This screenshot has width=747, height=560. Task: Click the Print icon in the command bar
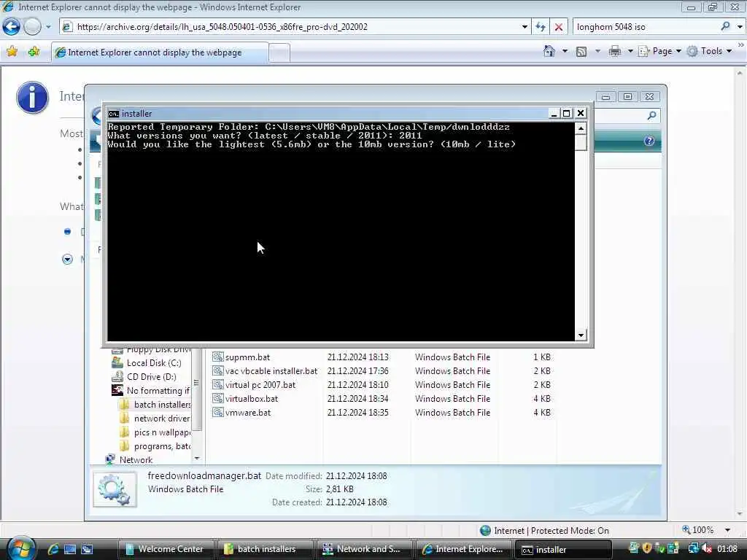[615, 51]
